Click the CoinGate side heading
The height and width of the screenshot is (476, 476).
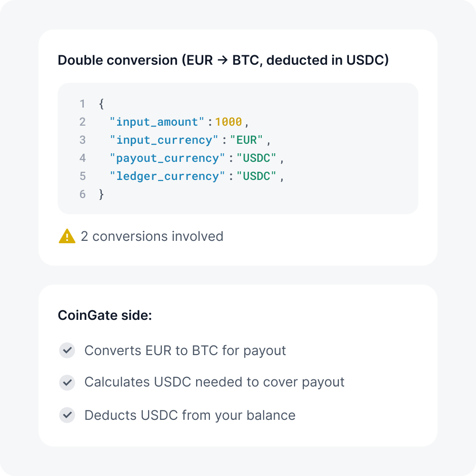point(105,315)
